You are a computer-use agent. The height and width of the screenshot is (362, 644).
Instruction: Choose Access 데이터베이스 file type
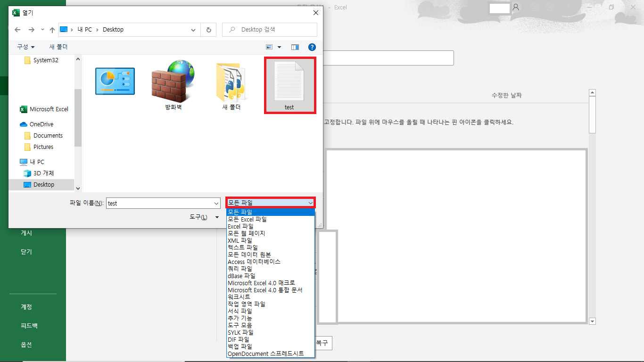(270, 262)
